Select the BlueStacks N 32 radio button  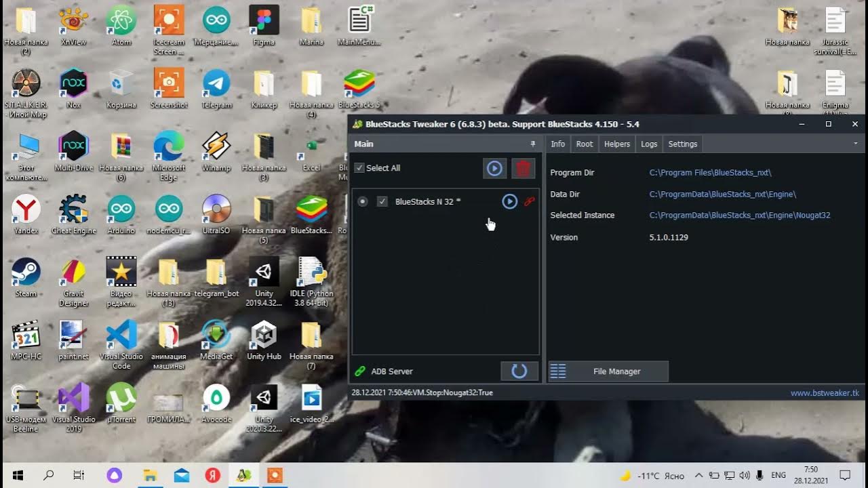point(363,201)
